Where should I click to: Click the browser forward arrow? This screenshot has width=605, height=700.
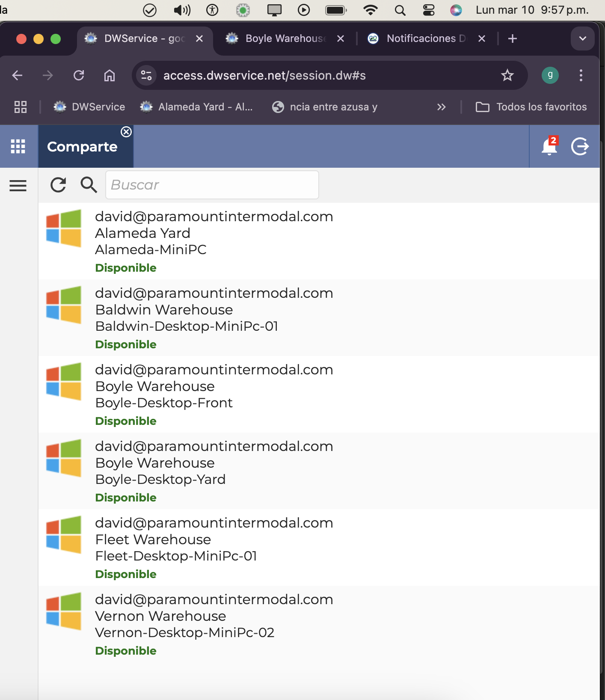click(48, 76)
